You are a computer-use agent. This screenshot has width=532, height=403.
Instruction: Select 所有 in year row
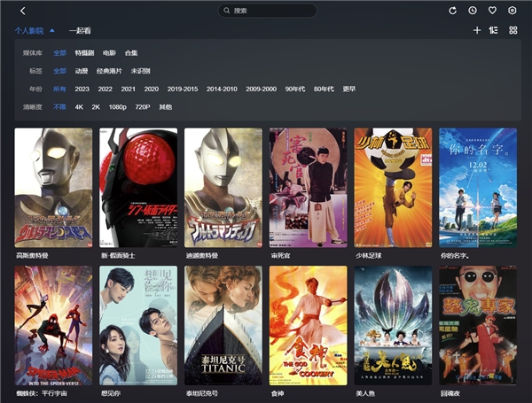(x=59, y=89)
